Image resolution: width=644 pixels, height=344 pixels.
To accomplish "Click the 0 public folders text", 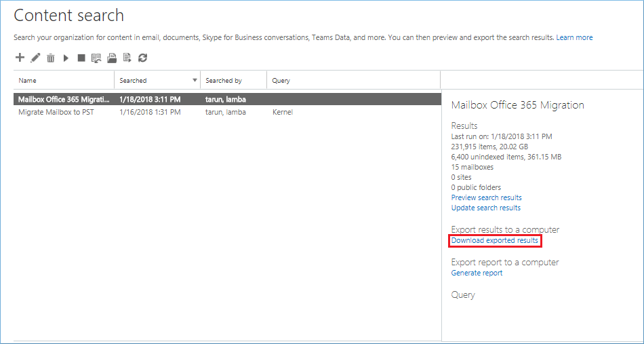I will pyautogui.click(x=476, y=187).
